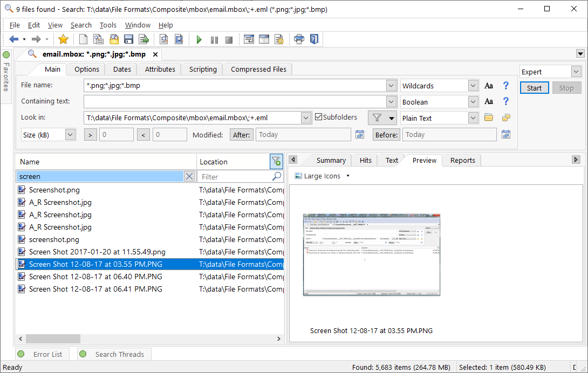588x373 pixels.
Task: Click the results horizontal scrollbar thumb
Action: point(53,339)
